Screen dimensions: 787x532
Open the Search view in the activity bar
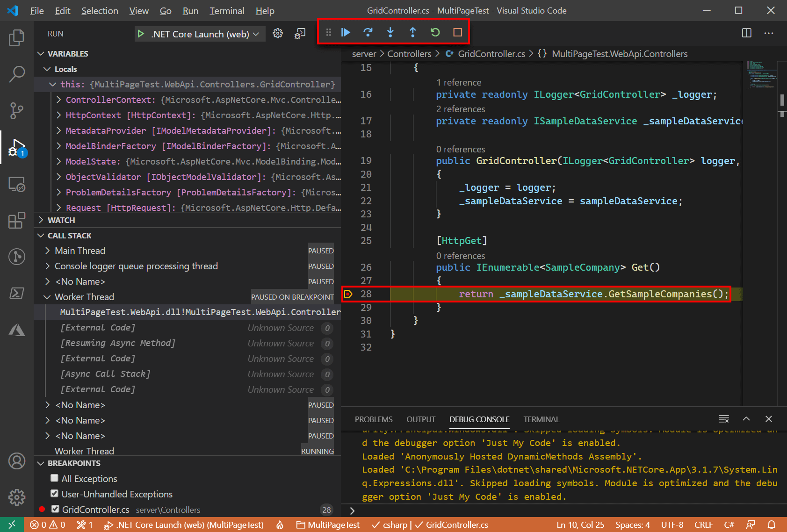pos(17,74)
